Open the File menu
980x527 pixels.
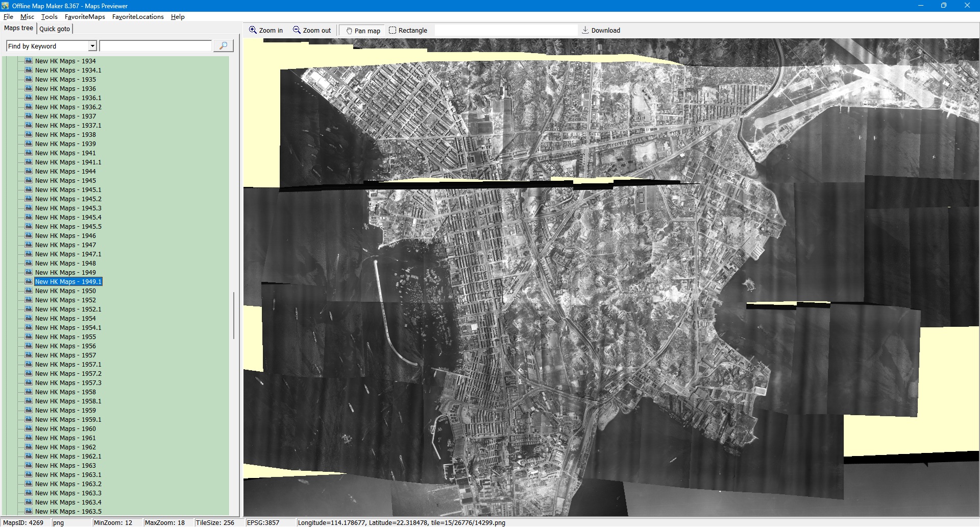coord(8,17)
